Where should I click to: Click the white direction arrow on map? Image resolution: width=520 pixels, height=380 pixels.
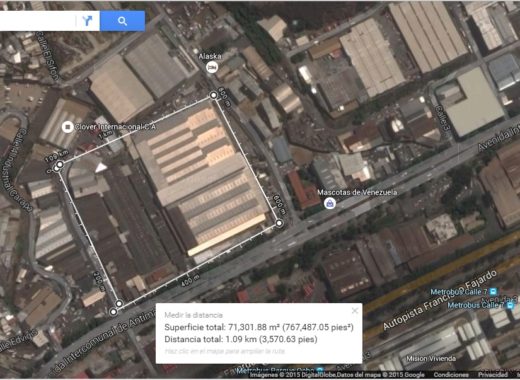(101, 168)
